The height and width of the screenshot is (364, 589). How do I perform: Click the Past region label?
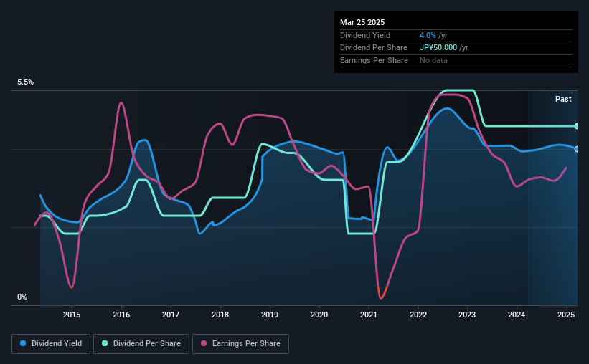[x=563, y=99]
